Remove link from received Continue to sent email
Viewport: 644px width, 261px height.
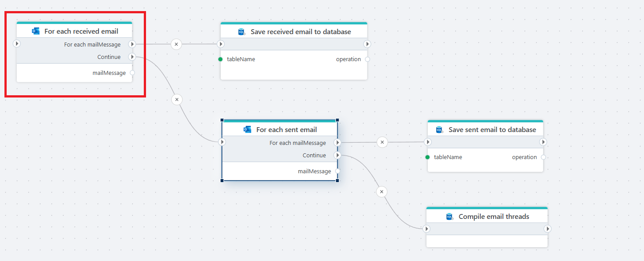pyautogui.click(x=177, y=100)
